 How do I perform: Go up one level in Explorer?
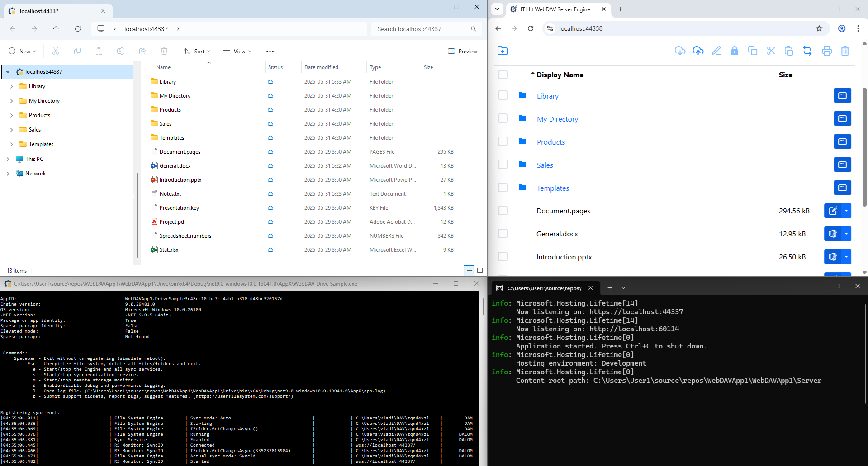point(56,29)
